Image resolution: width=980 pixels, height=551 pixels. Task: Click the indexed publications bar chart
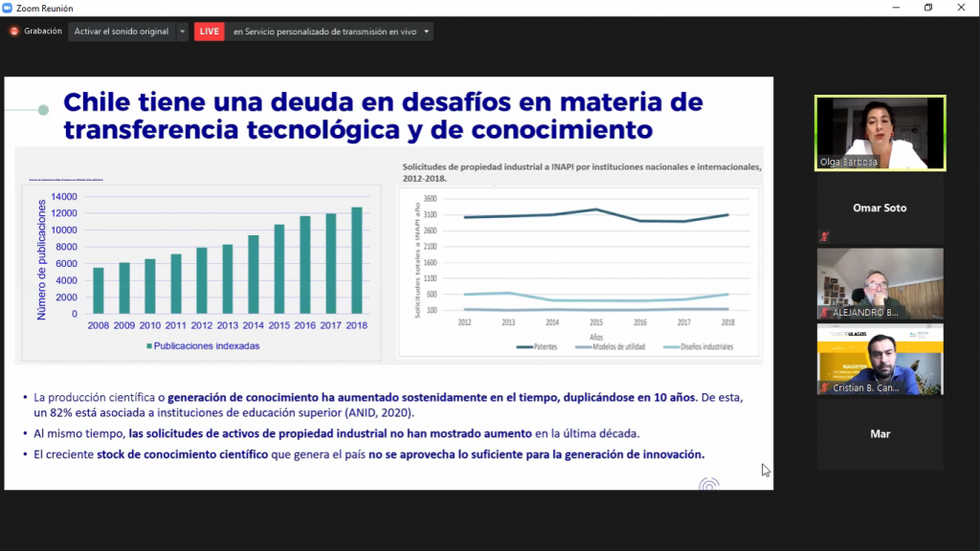201,265
